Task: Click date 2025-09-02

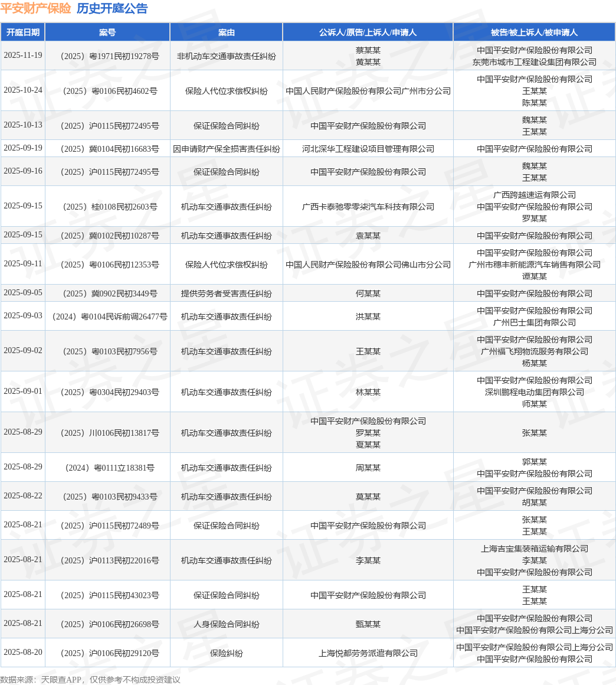Action: click(23, 351)
